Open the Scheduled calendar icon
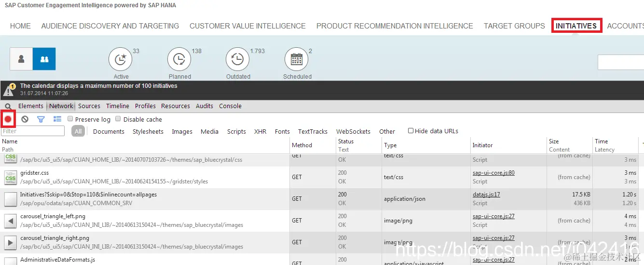 296,59
